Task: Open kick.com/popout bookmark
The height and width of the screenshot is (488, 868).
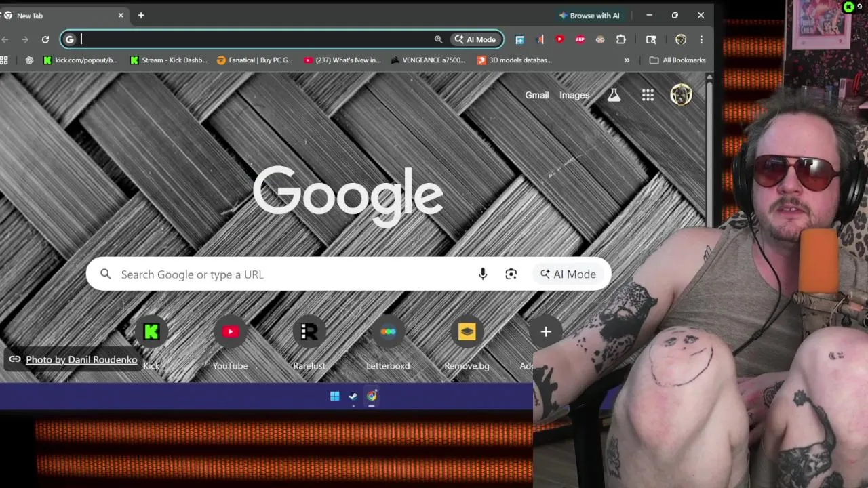Action: 80,60
